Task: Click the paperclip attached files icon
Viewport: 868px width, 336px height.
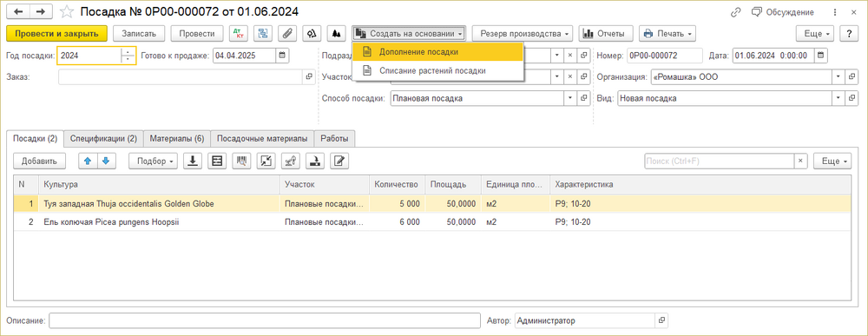Action: point(287,33)
